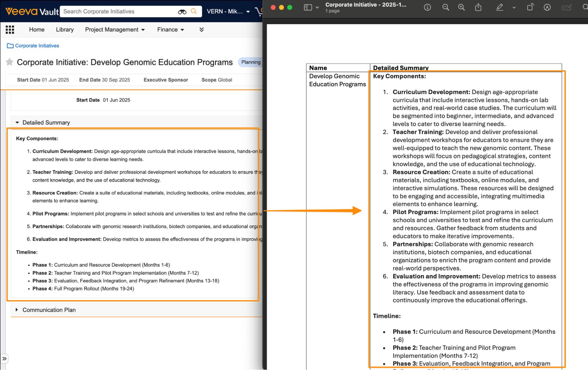Open the Project Management menu
The height and width of the screenshot is (370, 588).
115,29
